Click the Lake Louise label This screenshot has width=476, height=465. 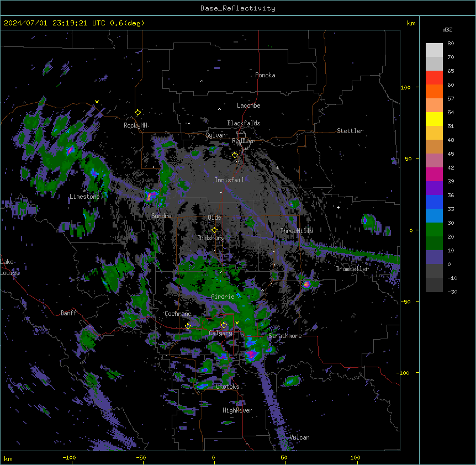(10, 267)
